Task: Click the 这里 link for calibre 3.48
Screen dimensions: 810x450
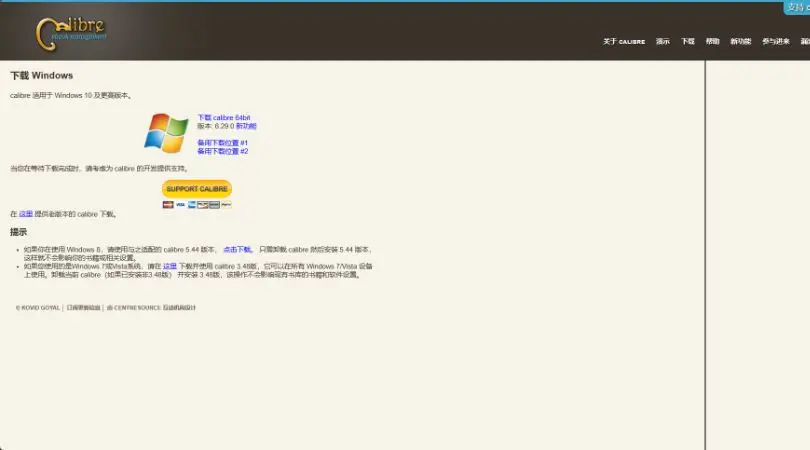Action: tap(170, 266)
